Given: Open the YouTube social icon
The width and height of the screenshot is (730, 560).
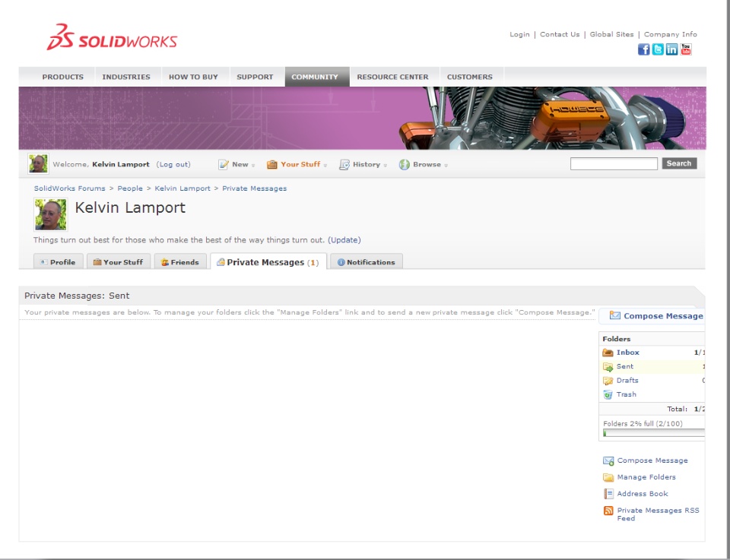Looking at the screenshot, I should tap(685, 49).
